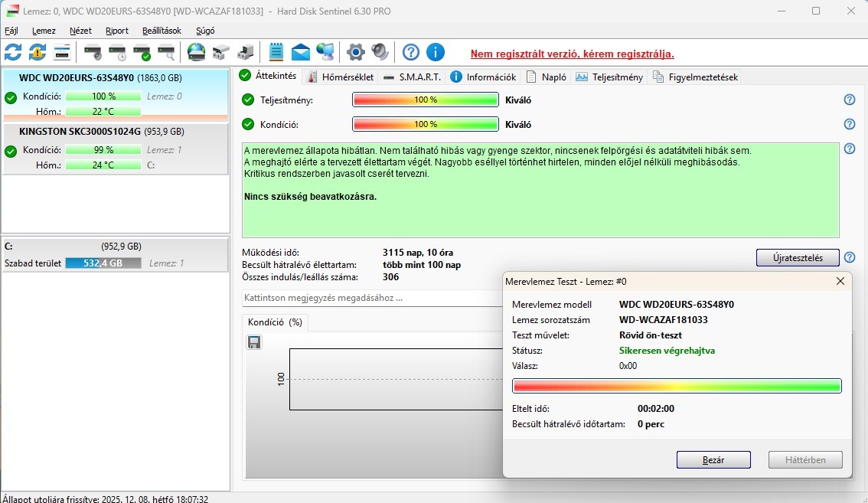Image resolution: width=868 pixels, height=503 pixels.
Task: Click the elapsed time '00:02:00' value
Action: point(655,409)
